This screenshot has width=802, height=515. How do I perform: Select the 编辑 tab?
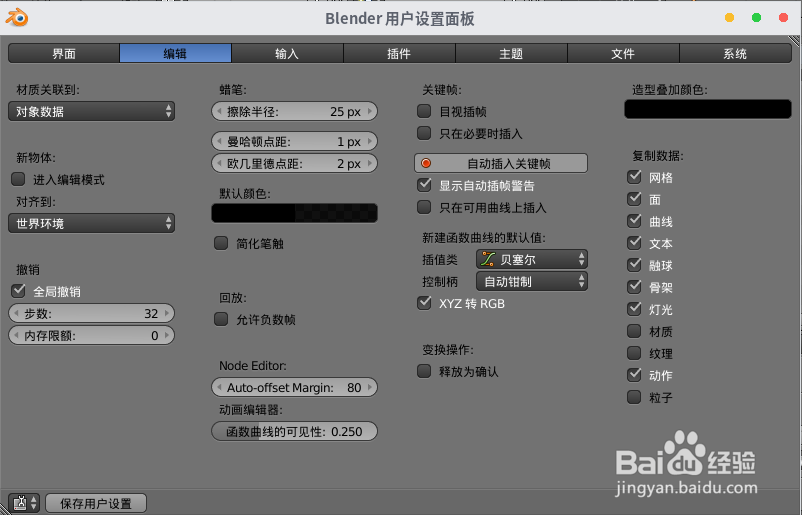pyautogui.click(x=175, y=53)
